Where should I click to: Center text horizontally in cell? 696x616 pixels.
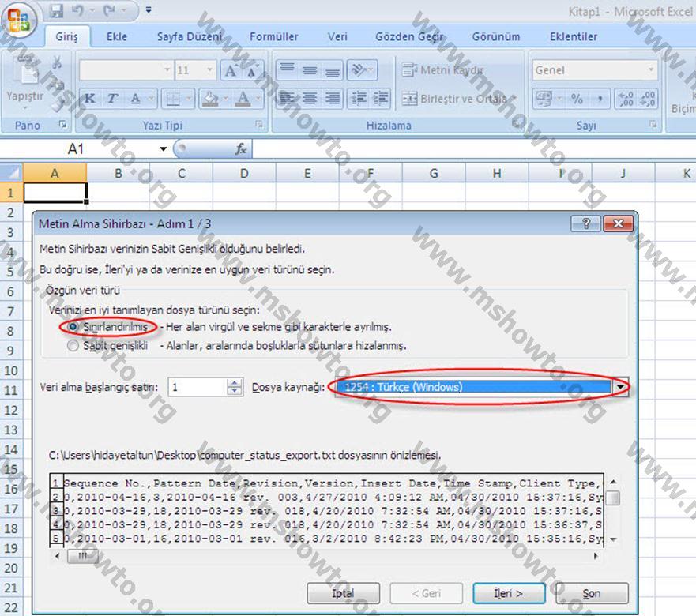(310, 99)
